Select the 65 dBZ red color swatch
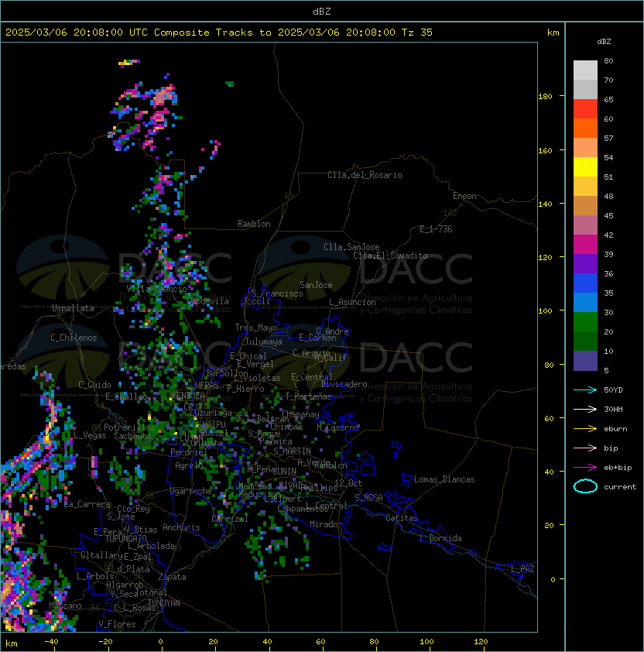 coord(585,108)
